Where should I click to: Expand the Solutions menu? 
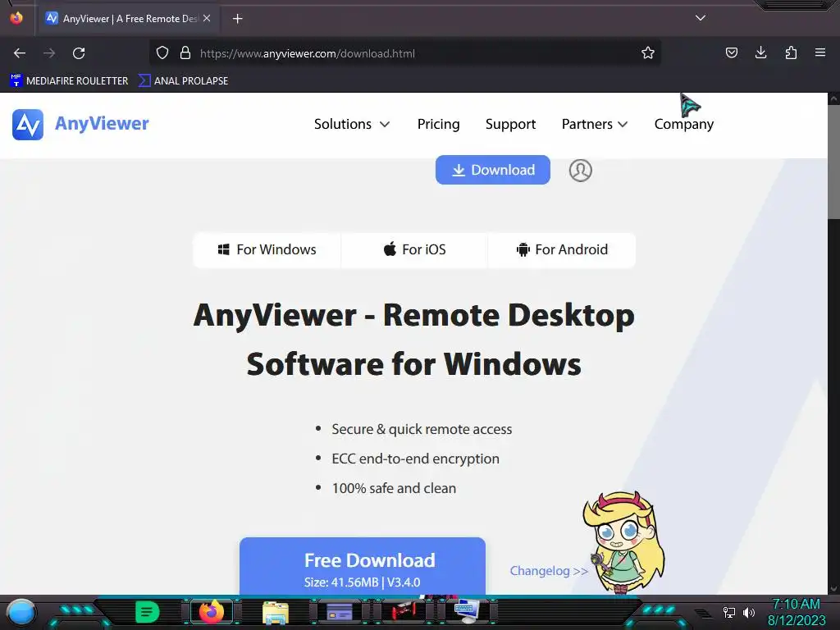[351, 125]
